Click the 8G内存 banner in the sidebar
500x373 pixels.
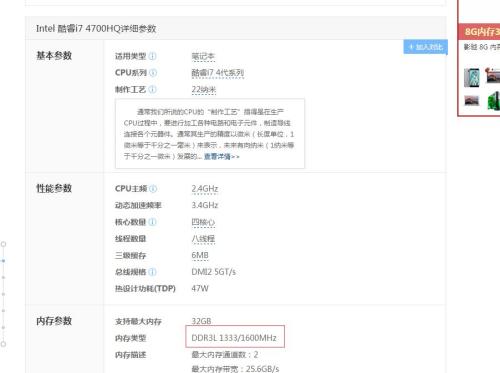(479, 32)
